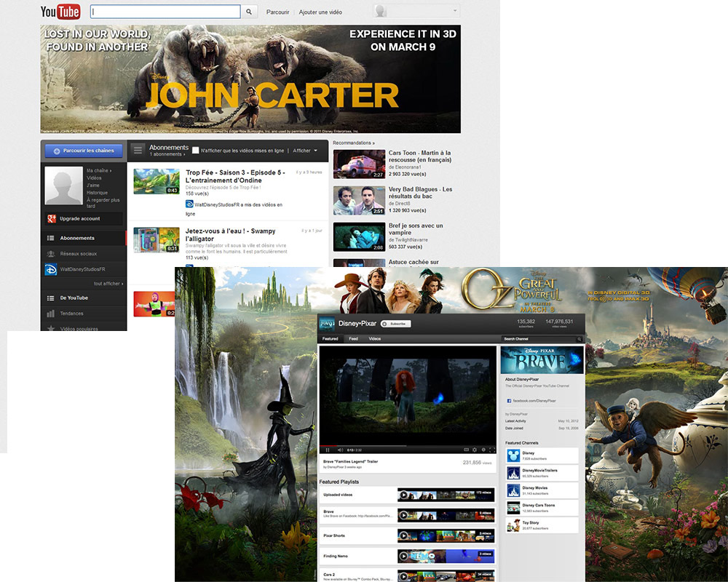Open the player settings gear icon

coord(475,450)
